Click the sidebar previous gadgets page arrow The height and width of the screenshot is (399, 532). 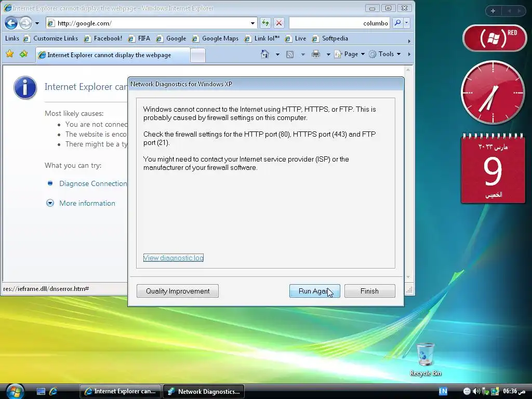coord(509,11)
